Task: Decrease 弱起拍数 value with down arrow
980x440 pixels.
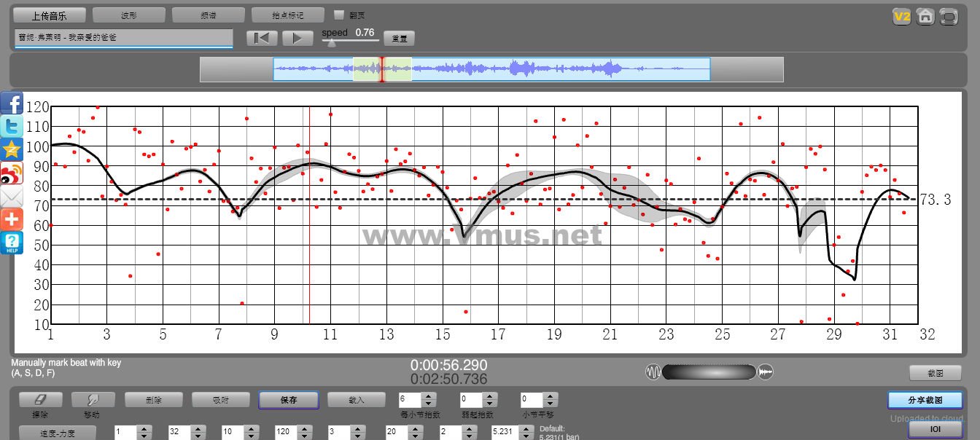Action: click(x=489, y=404)
